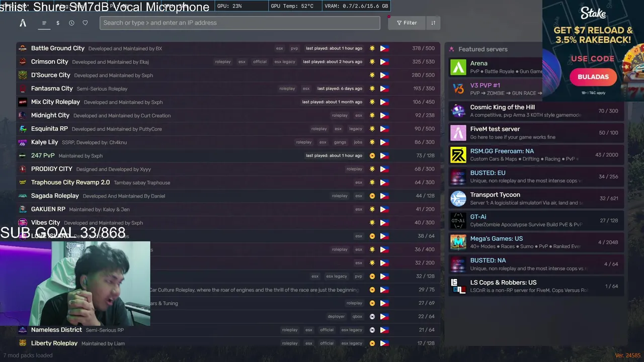Open the BUSTED: NA featured server
This screenshot has width=644, height=362.
[x=536, y=264]
